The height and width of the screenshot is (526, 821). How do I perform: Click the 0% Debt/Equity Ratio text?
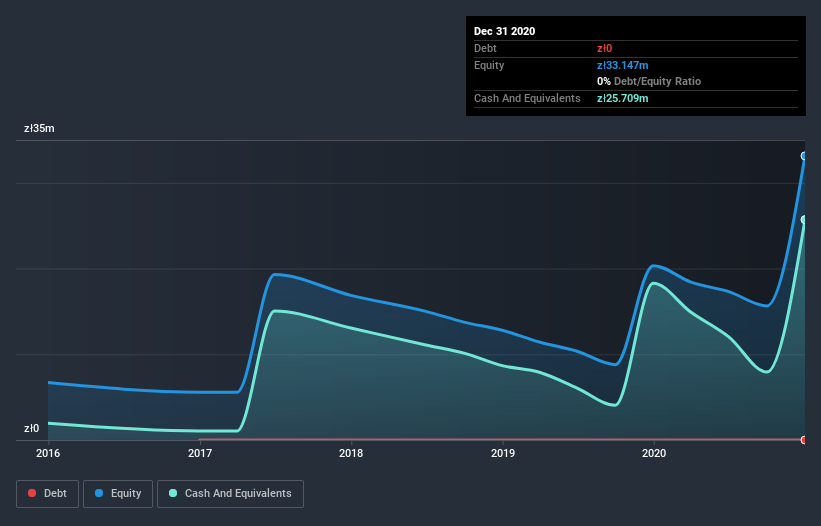coord(649,81)
